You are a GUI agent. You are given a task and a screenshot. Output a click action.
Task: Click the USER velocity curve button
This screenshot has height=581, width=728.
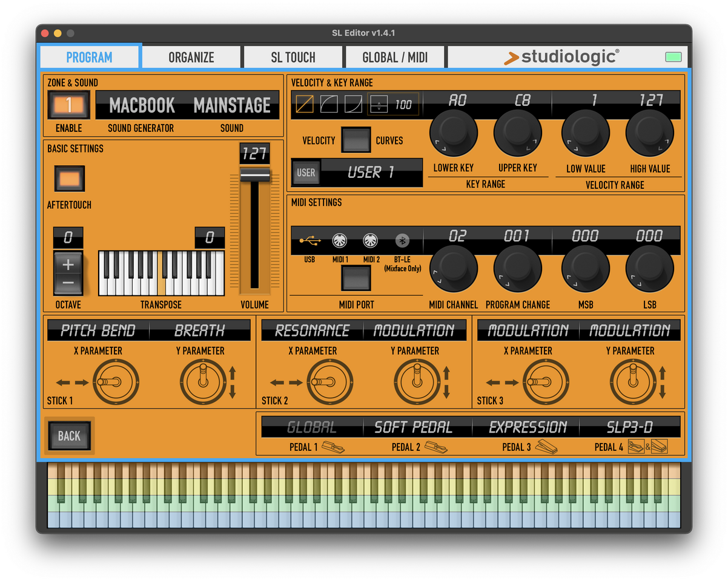coord(306,173)
